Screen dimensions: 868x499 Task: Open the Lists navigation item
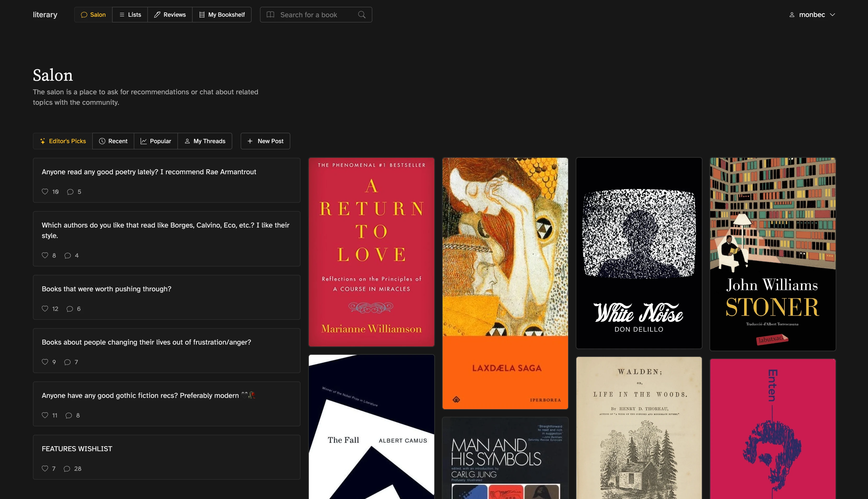click(x=130, y=15)
